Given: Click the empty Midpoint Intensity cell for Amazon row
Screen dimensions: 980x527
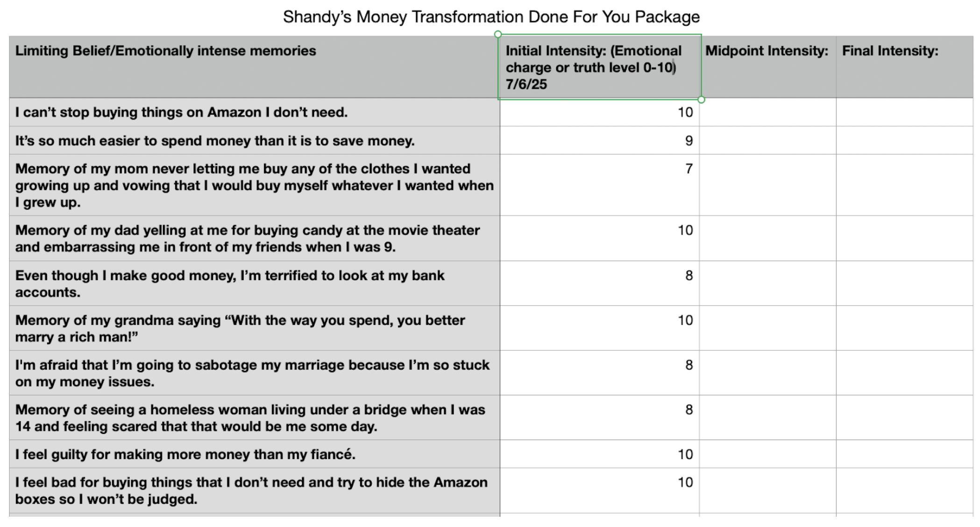Looking at the screenshot, I should coord(767,112).
